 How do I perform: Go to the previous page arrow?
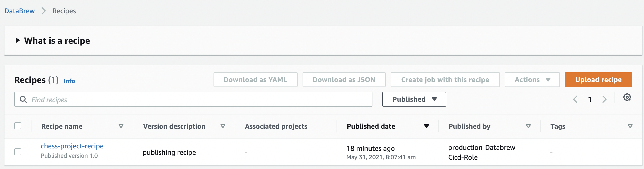(x=575, y=99)
